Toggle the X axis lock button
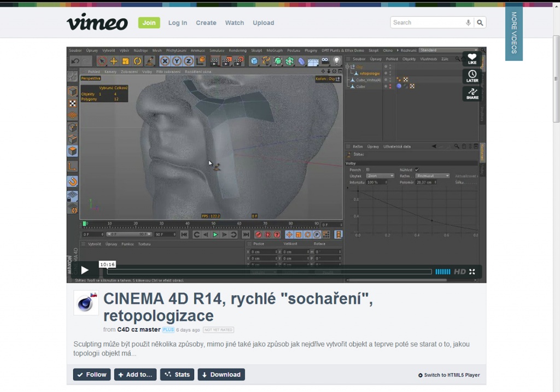The height and width of the screenshot is (392, 560). tap(165, 61)
